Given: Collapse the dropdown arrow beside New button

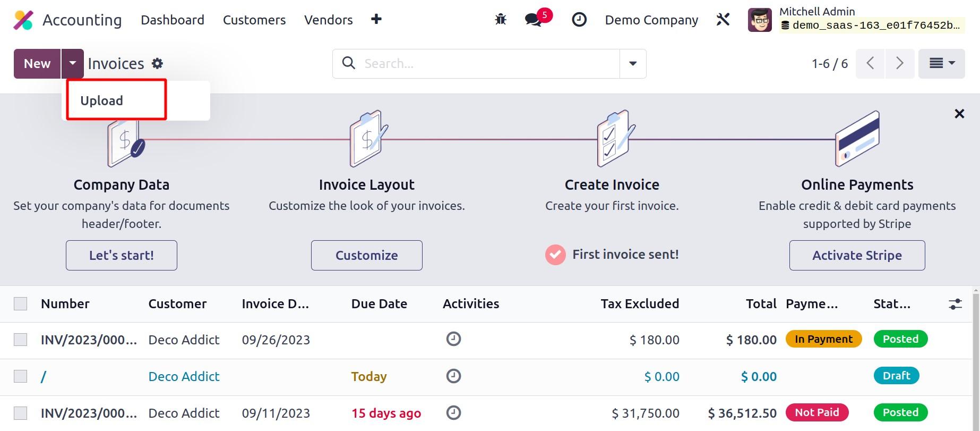Looking at the screenshot, I should click(x=73, y=64).
